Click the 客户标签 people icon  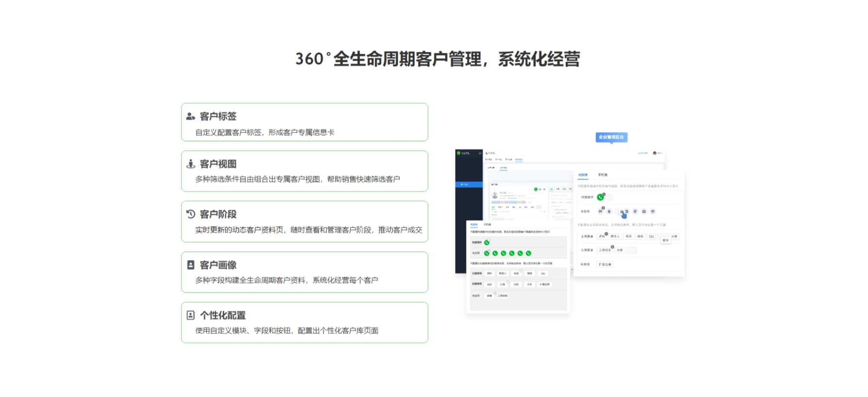[x=191, y=116]
